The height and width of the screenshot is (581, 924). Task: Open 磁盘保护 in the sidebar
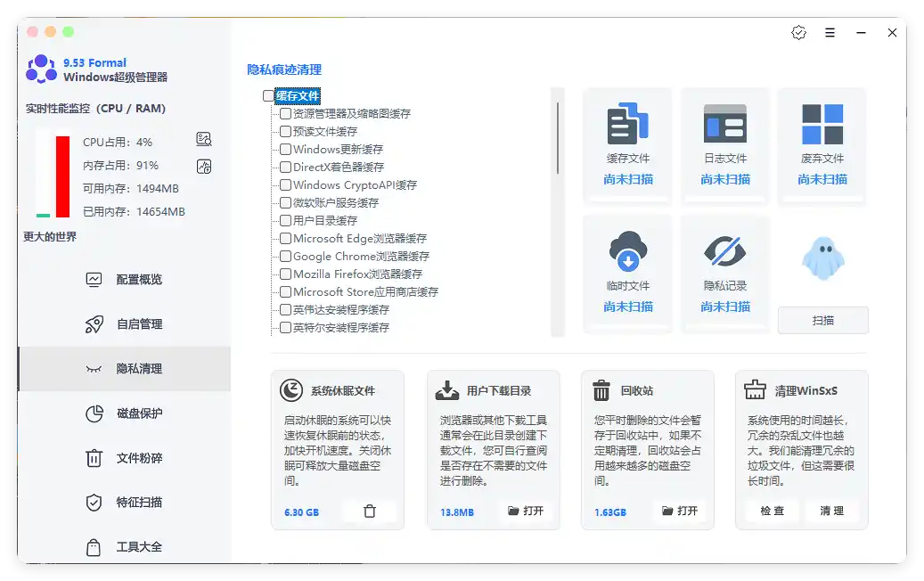125,413
